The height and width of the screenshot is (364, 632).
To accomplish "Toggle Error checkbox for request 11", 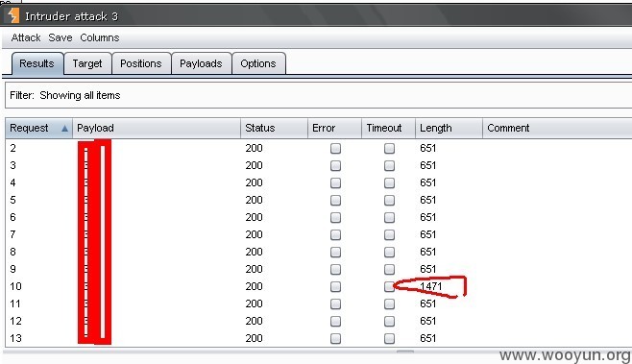I will pos(335,304).
